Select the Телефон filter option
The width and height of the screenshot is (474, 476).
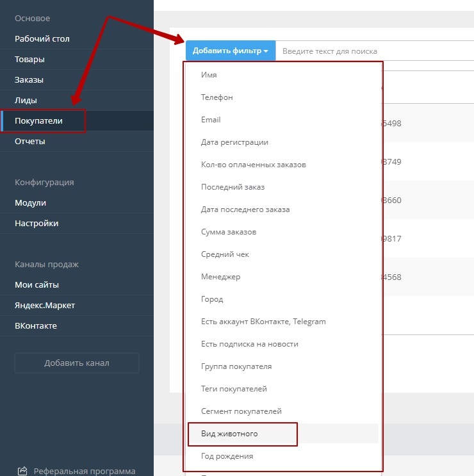(217, 97)
